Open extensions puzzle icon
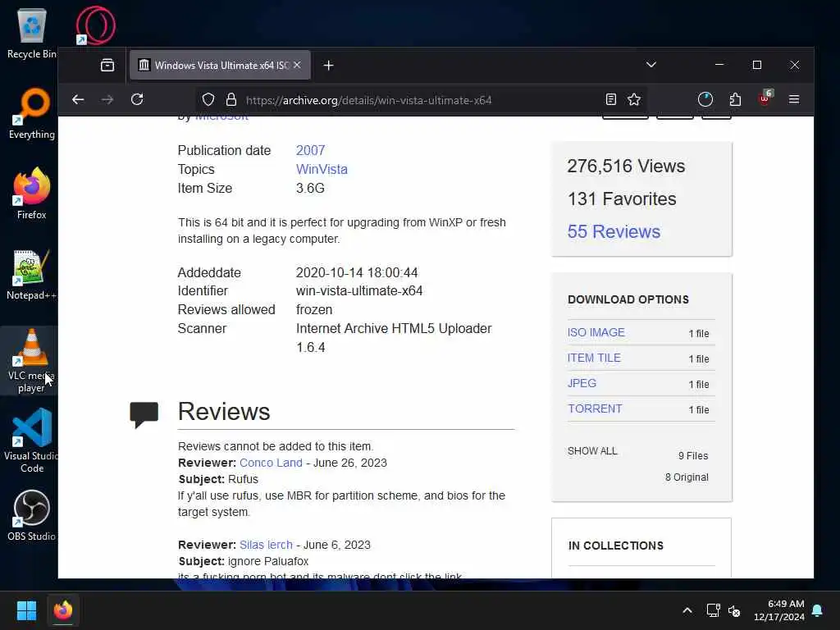This screenshot has width=840, height=630. pyautogui.click(x=735, y=99)
